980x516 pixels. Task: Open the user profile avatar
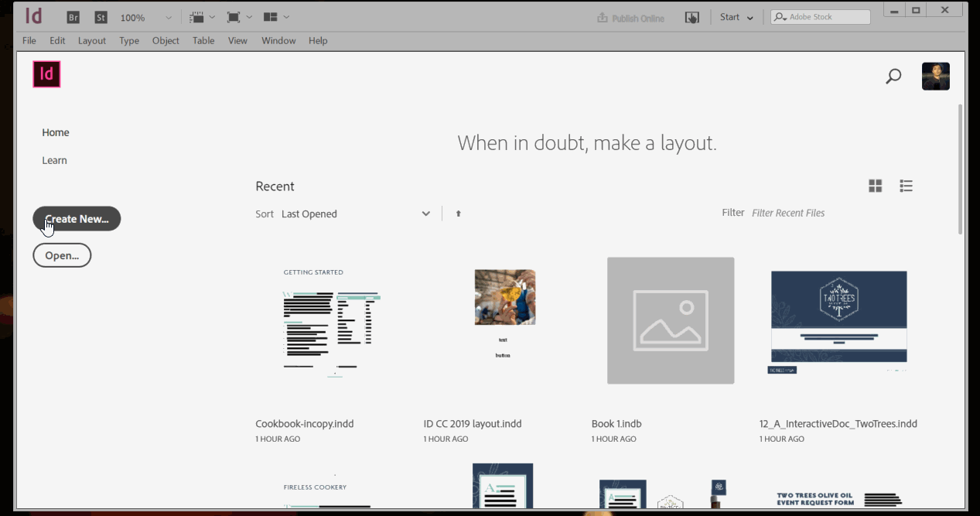(x=936, y=76)
